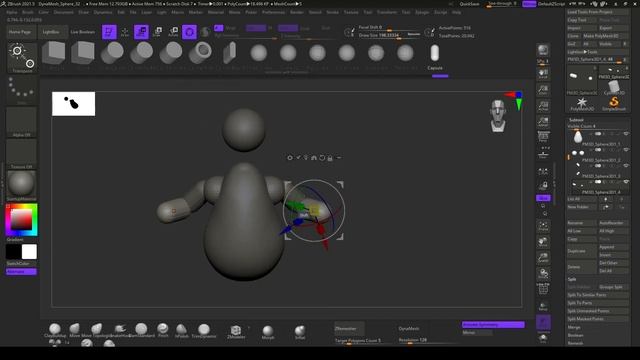The height and width of the screenshot is (360, 640).
Task: Activate the Move transform icon
Action: [x=141, y=32]
